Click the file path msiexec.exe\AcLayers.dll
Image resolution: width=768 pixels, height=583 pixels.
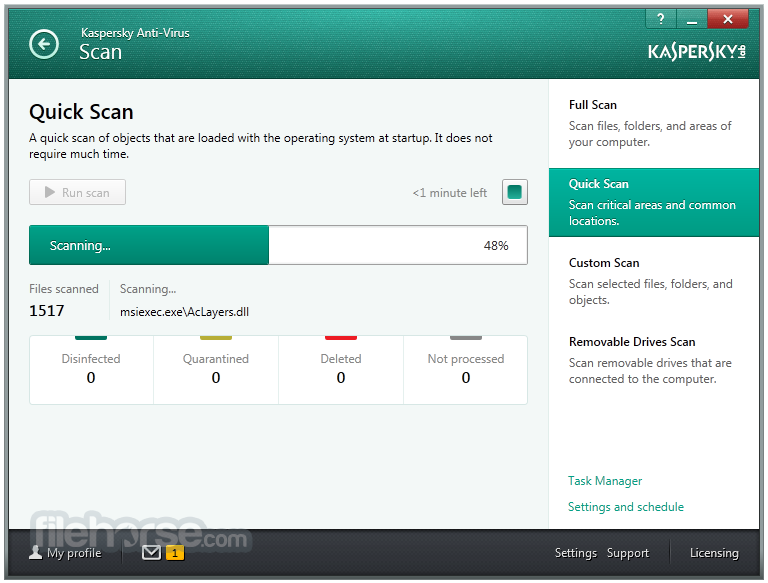[x=184, y=312]
